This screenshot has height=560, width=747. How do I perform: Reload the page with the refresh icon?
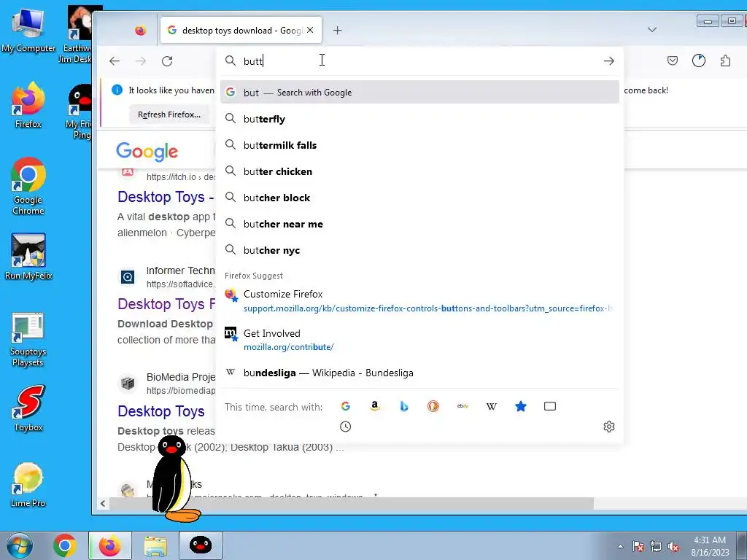coord(167,61)
